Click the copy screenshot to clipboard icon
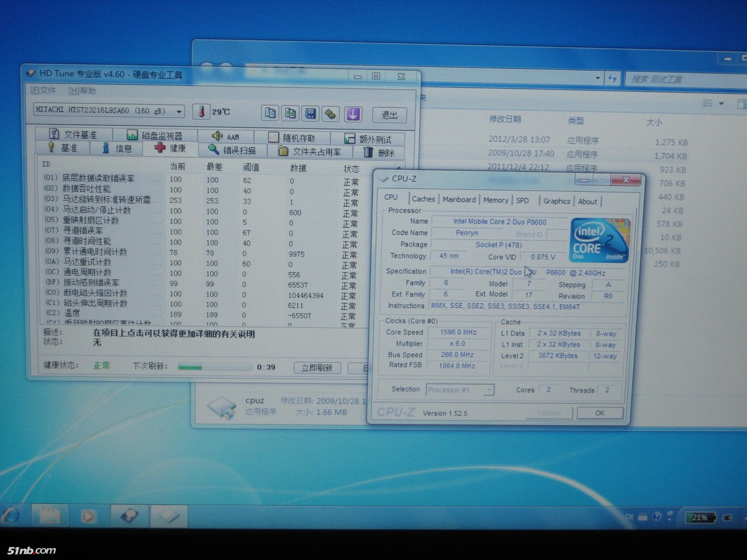 290,113
